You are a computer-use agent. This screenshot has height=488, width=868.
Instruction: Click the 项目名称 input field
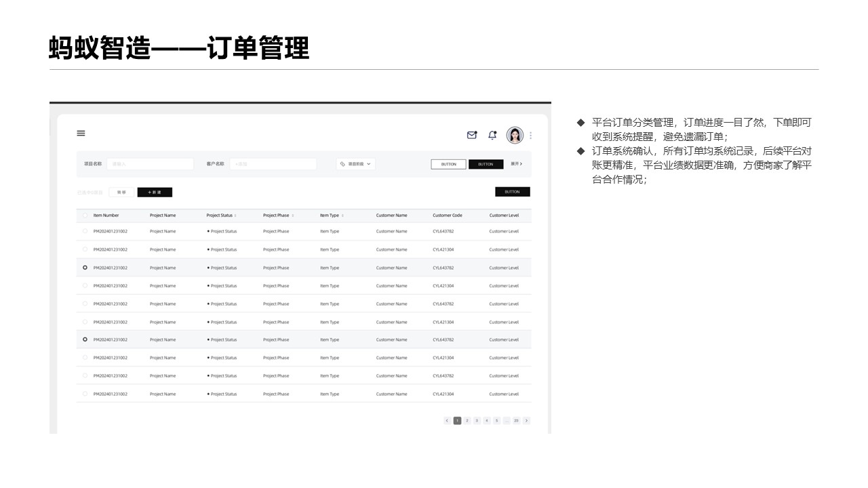150,164
